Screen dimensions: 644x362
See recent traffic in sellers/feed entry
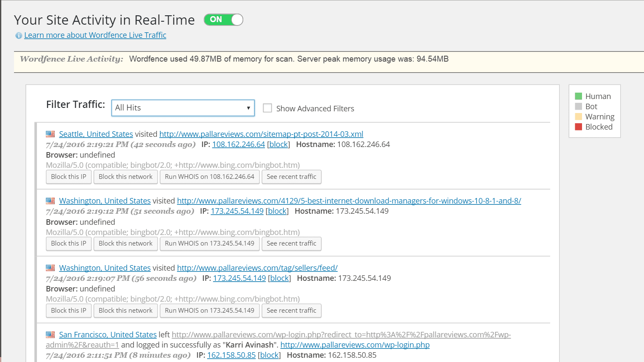click(292, 311)
